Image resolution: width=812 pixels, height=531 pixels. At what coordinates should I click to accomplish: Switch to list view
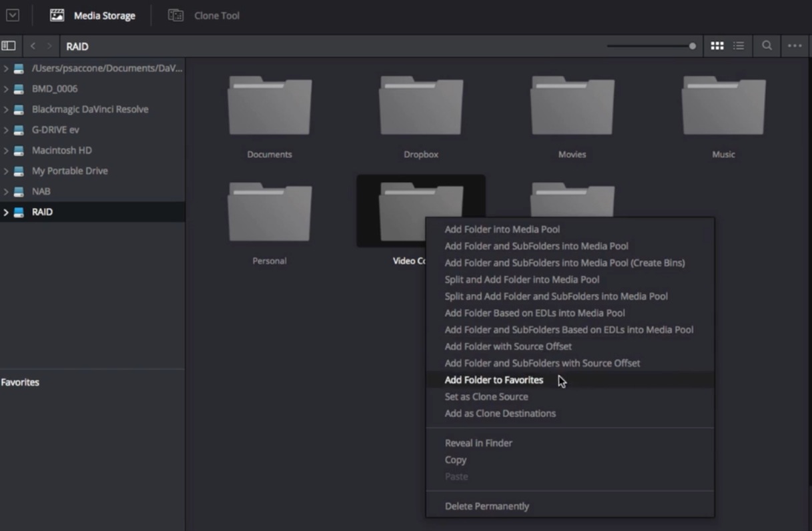click(739, 46)
